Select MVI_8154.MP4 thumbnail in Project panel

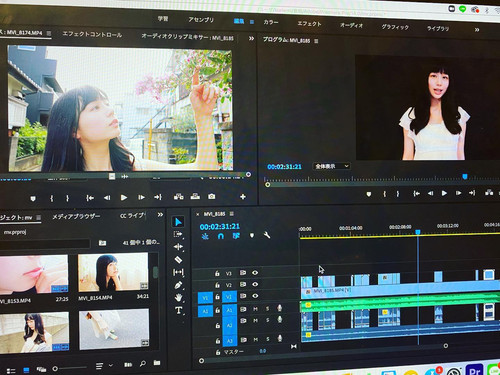tap(113, 272)
